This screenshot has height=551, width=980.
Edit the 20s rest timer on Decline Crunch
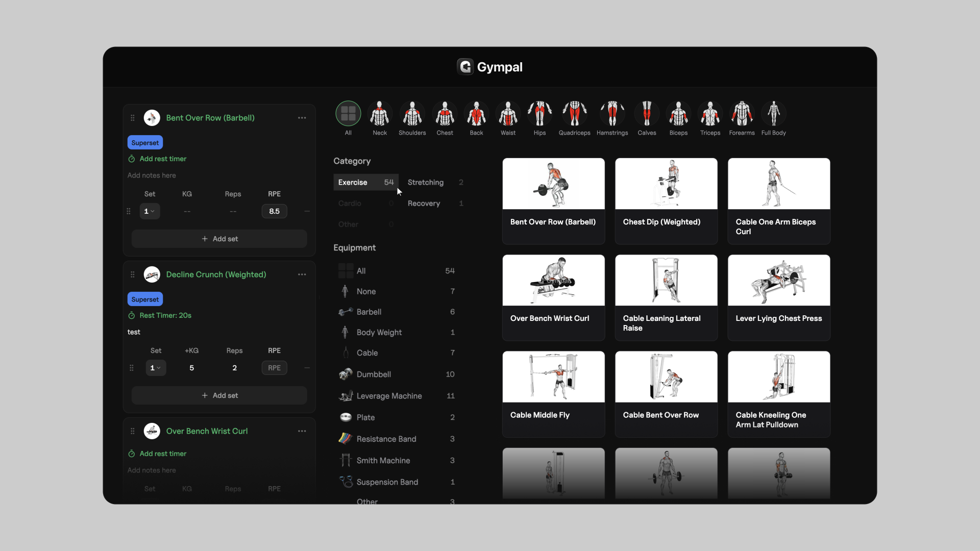160,315
